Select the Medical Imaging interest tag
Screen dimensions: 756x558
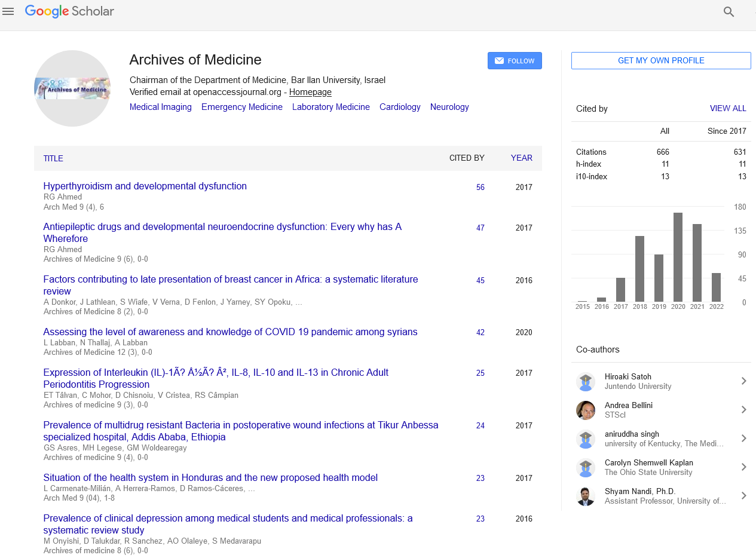(x=161, y=107)
